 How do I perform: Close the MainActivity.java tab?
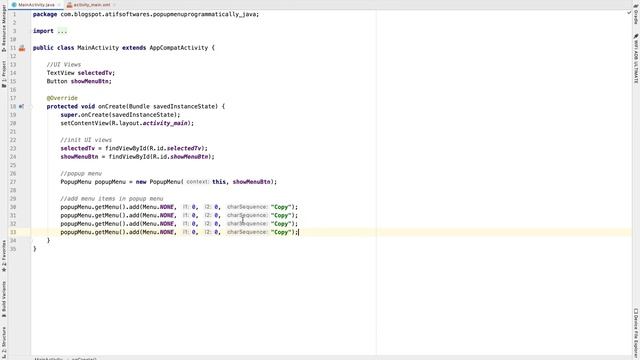59,4
